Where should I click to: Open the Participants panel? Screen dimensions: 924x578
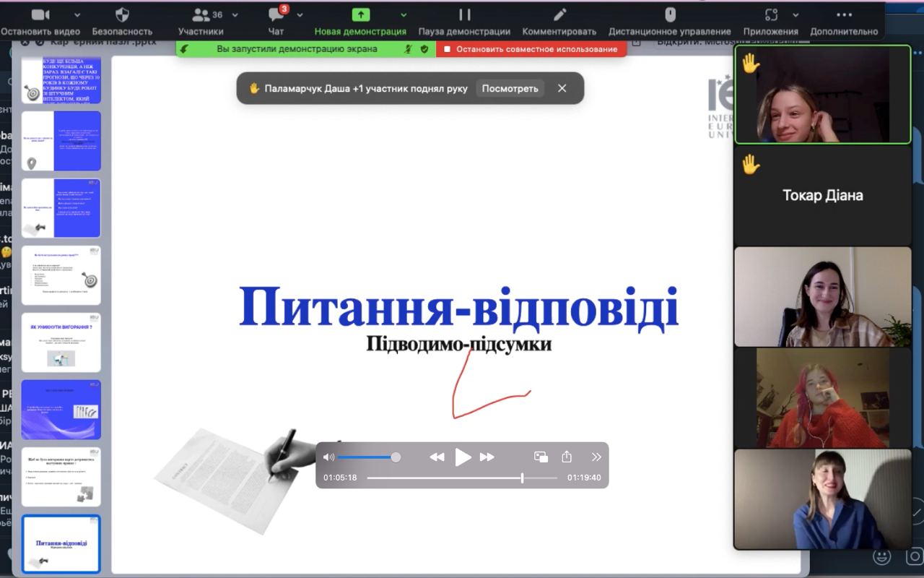pos(200,15)
